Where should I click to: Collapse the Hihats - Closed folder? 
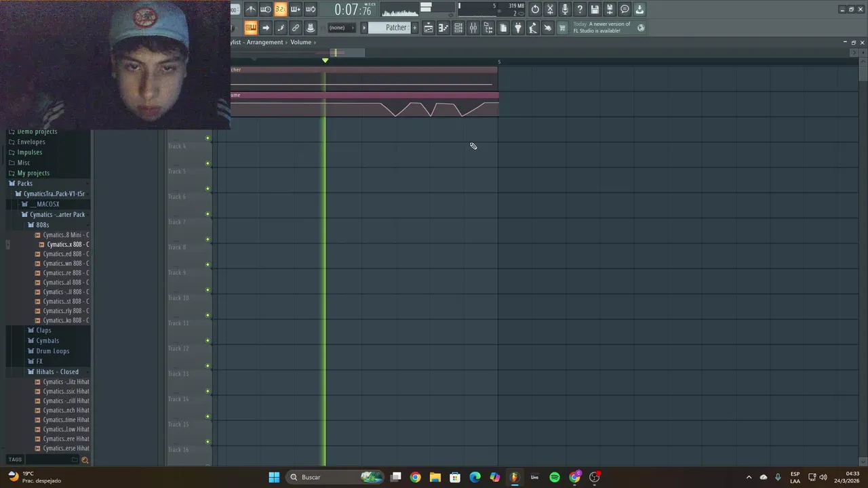(57, 371)
